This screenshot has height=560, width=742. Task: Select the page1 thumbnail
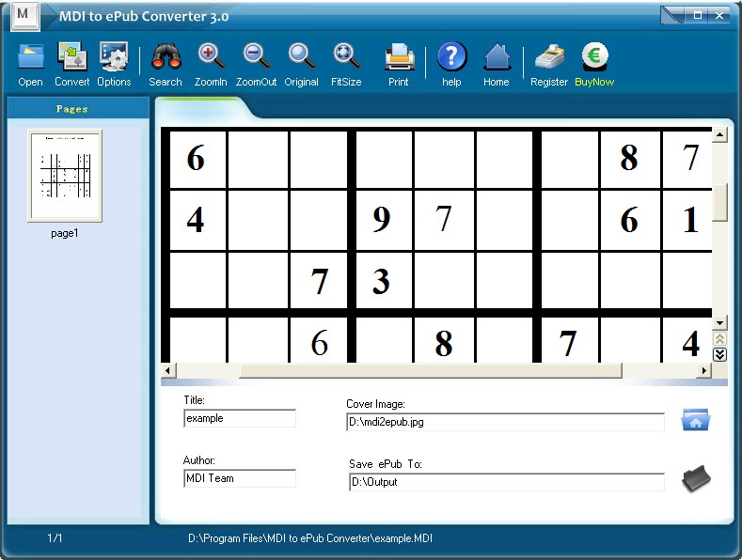coord(64,177)
